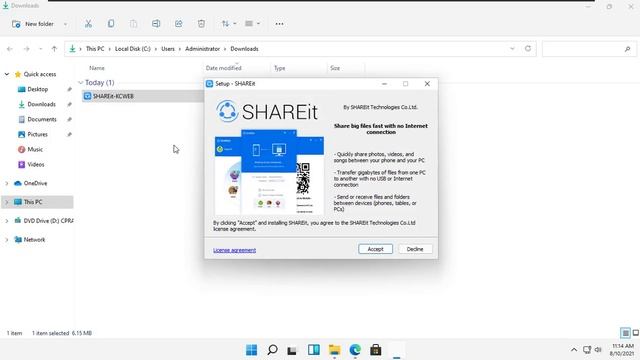
Task: Click the Rename icon in File Explorer toolbar
Action: coord(156,24)
